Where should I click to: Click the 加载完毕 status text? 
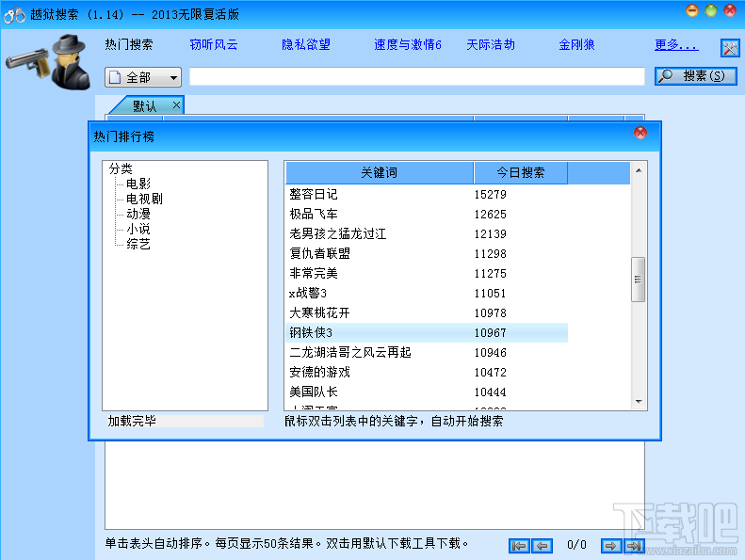(x=132, y=421)
